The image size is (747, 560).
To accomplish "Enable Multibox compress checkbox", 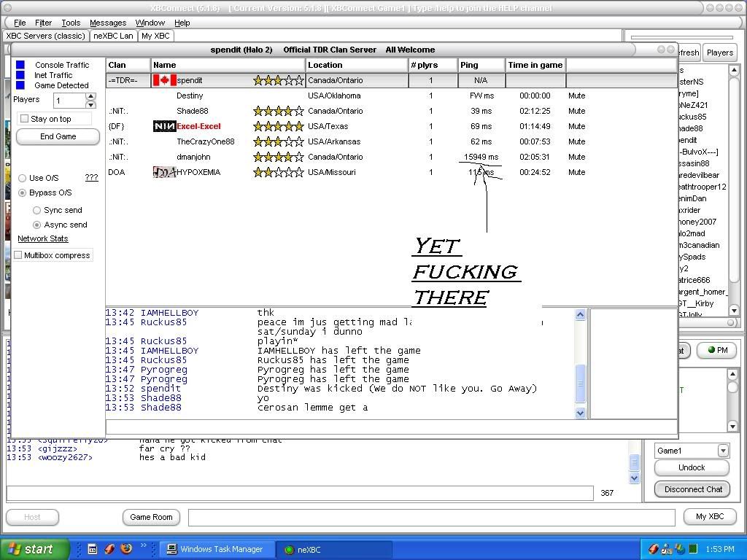I will pos(18,255).
